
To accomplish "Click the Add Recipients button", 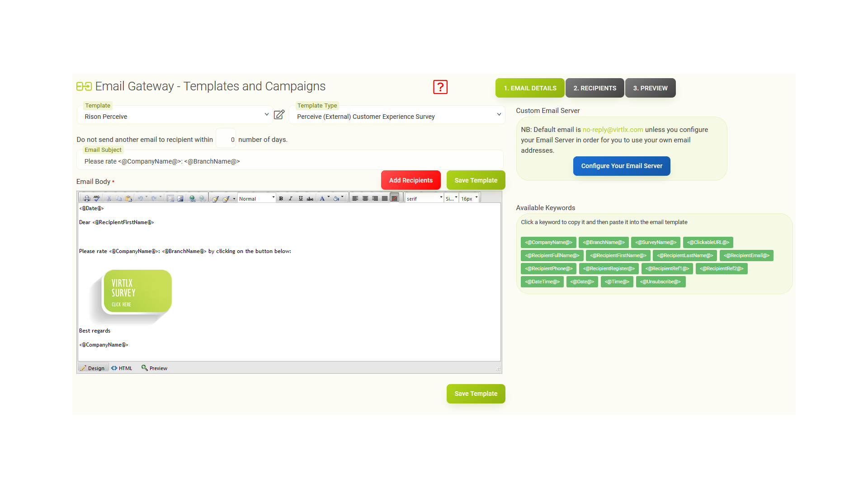I will pyautogui.click(x=411, y=179).
